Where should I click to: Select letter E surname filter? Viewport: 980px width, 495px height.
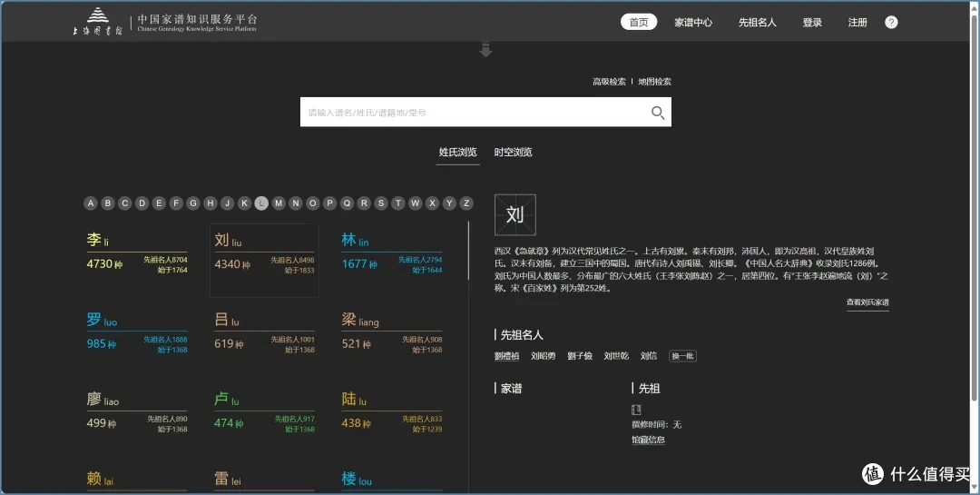click(159, 203)
